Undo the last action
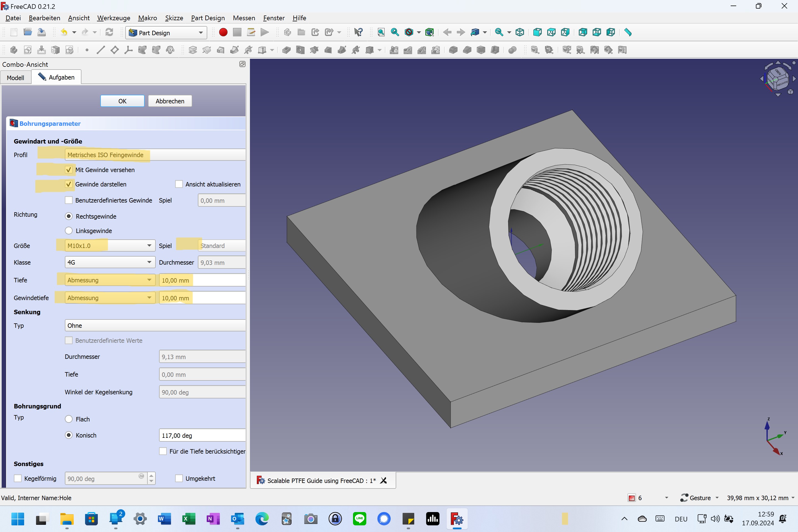 click(64, 32)
